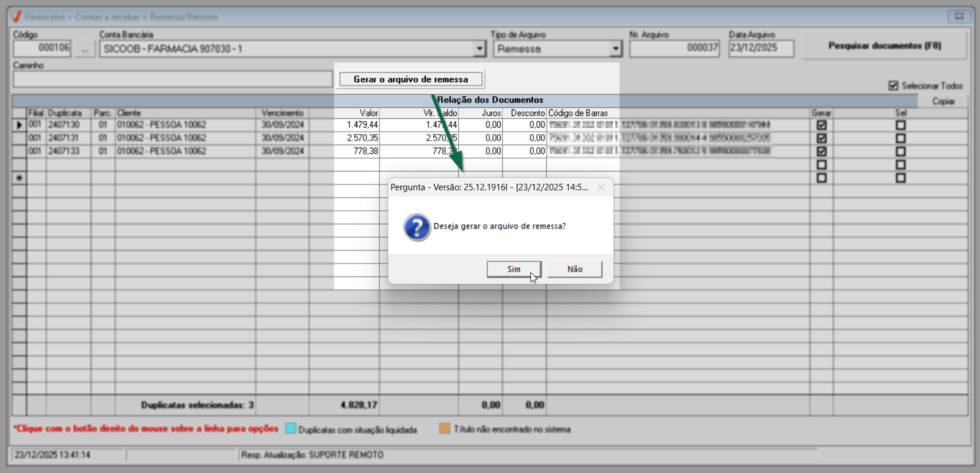The width and height of the screenshot is (980, 473).
Task: Click Pesquisar documentos (F8) button
Action: tap(885, 46)
